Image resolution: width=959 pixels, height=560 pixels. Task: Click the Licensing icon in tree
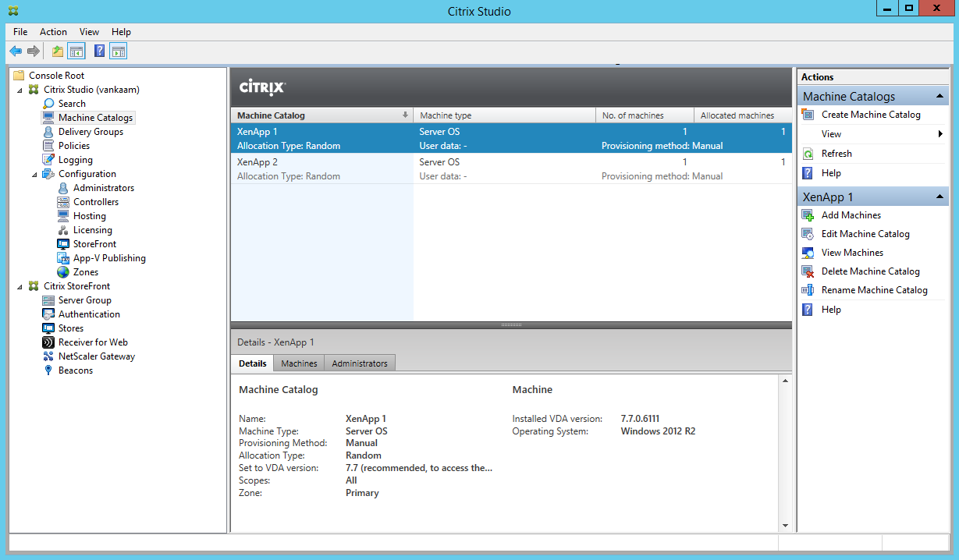[63, 230]
